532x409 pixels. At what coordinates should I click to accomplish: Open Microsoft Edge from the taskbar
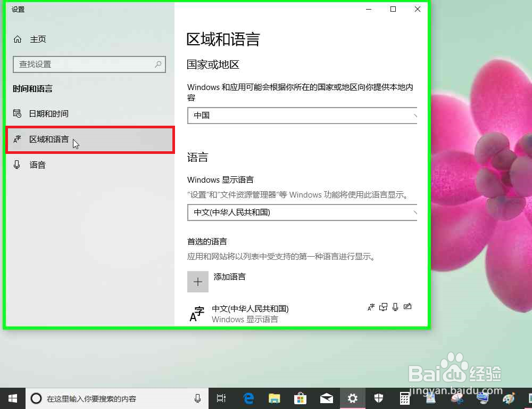(248, 398)
